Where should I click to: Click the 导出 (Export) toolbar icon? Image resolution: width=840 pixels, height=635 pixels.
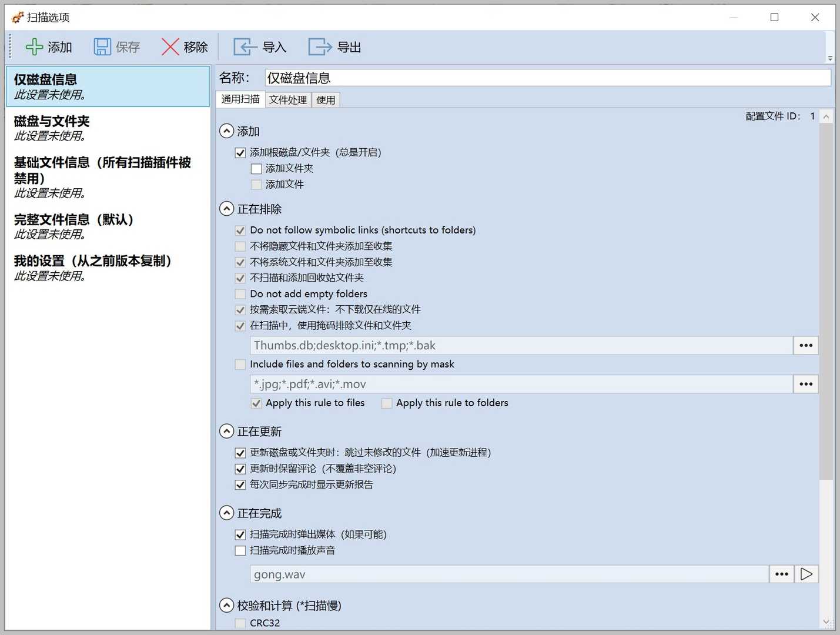coord(319,46)
